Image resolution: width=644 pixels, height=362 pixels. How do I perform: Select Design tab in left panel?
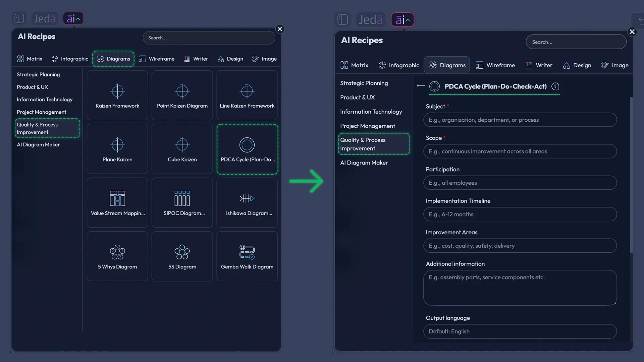[230, 59]
